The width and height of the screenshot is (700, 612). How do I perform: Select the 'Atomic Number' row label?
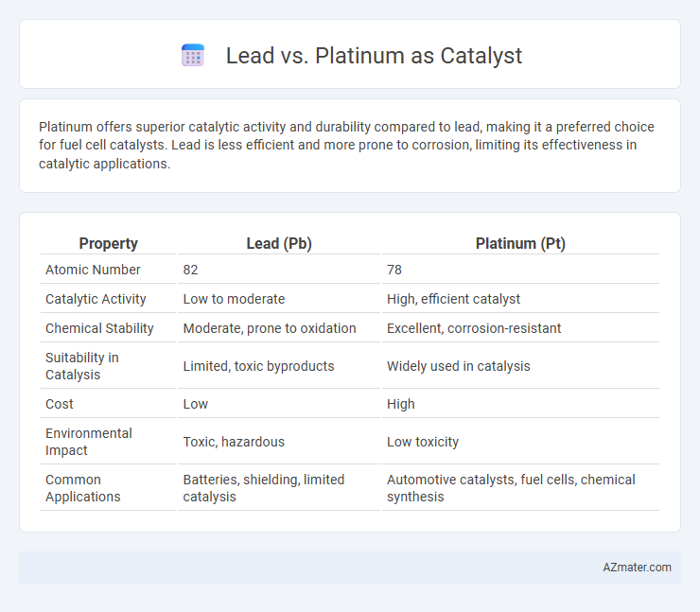93,270
